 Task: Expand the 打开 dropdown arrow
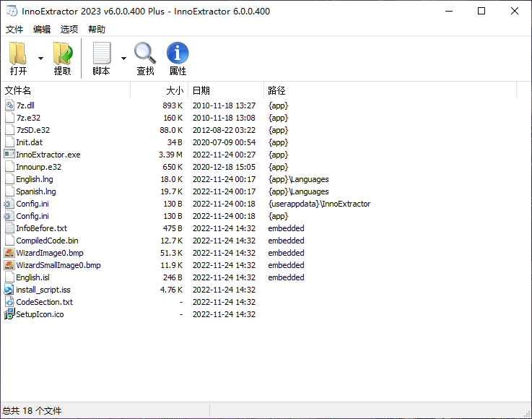coord(40,59)
